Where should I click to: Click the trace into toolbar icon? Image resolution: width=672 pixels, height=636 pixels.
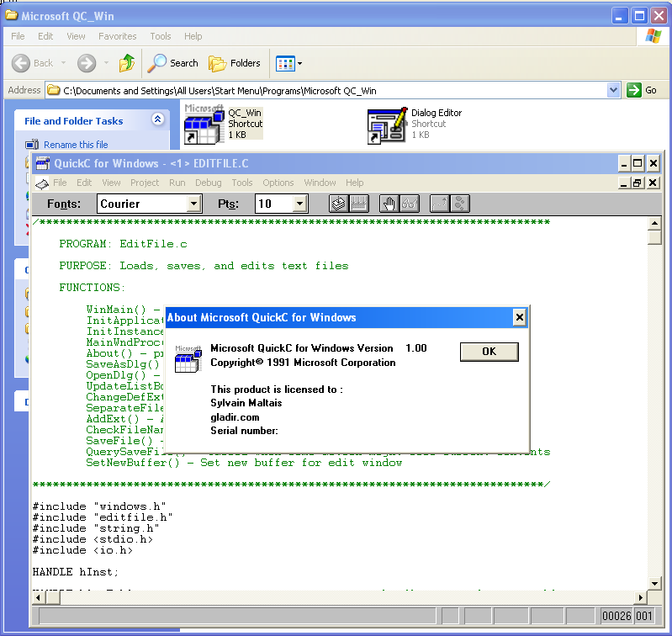(x=439, y=204)
